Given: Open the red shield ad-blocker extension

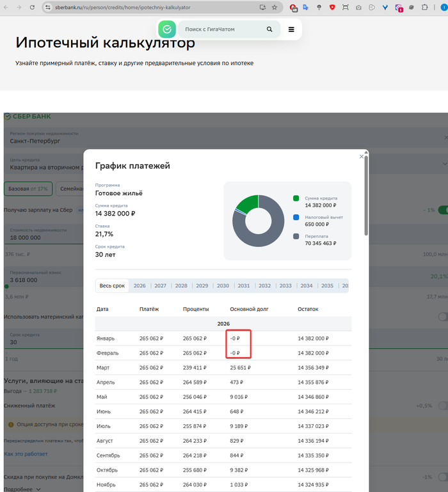Looking at the screenshot, I should coord(332,7).
